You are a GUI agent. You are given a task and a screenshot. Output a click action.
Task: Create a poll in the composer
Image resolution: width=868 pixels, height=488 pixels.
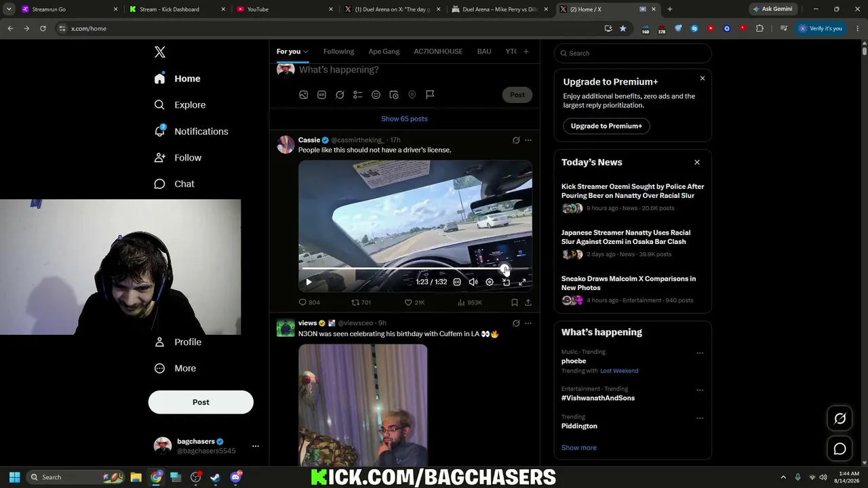point(358,95)
